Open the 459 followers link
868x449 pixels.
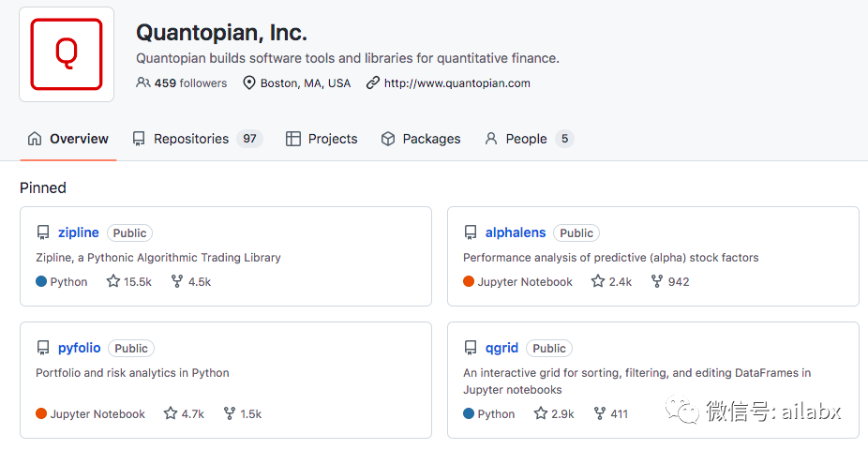click(x=190, y=83)
